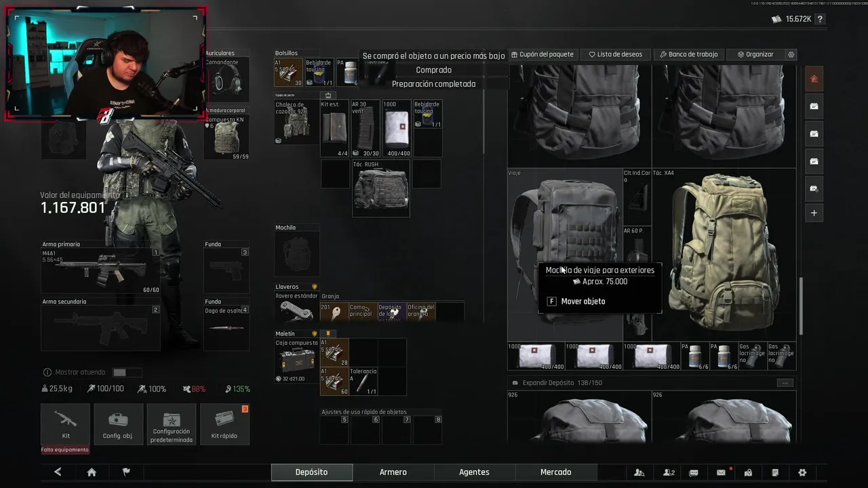Select empty quick-use slot 5
Screen dimensions: 868x488
pos(336,430)
